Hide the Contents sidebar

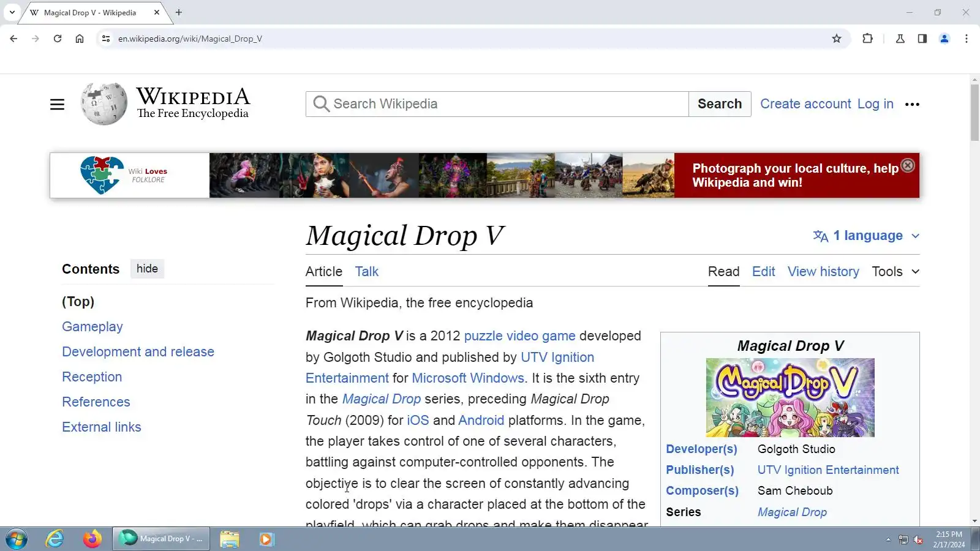[x=147, y=269]
